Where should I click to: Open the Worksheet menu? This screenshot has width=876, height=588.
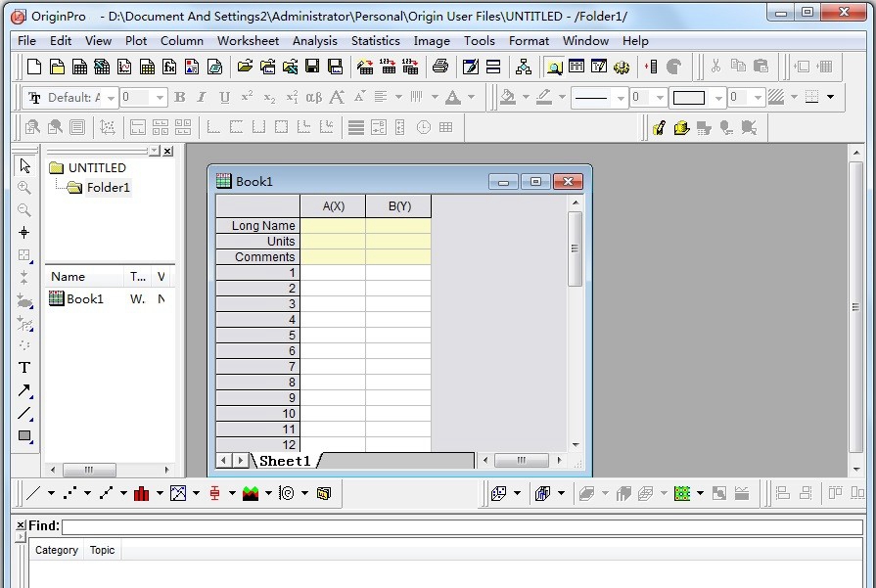pos(248,41)
